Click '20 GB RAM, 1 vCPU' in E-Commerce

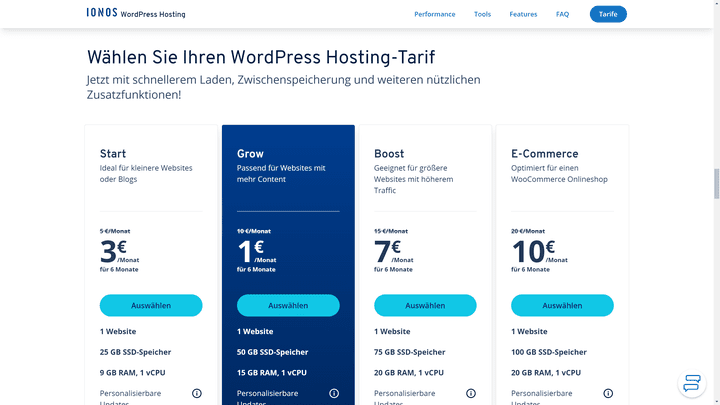click(x=546, y=373)
